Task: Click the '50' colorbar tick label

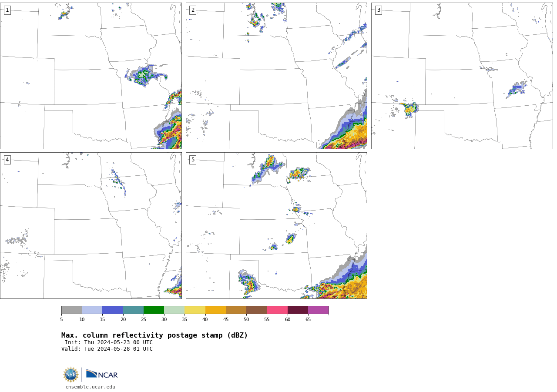Action: [x=246, y=320]
